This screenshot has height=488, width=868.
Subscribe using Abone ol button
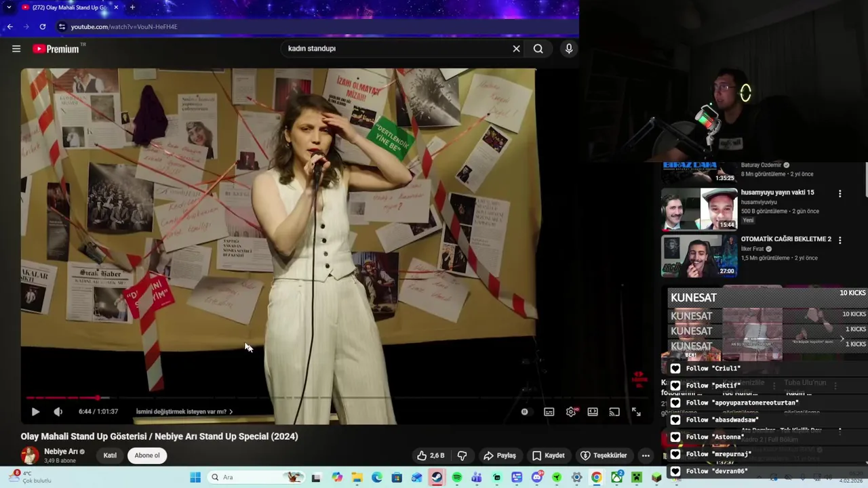click(x=147, y=455)
